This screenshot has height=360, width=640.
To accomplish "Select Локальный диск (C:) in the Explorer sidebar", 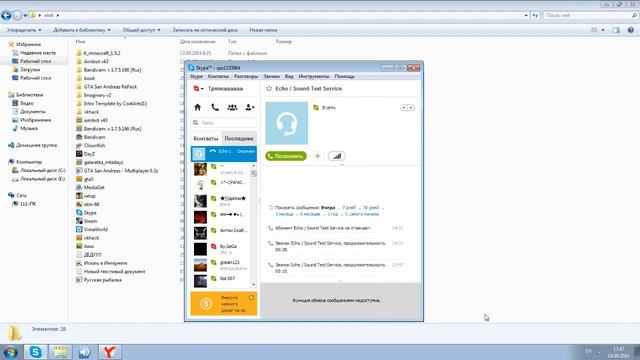I will pos(39,170).
